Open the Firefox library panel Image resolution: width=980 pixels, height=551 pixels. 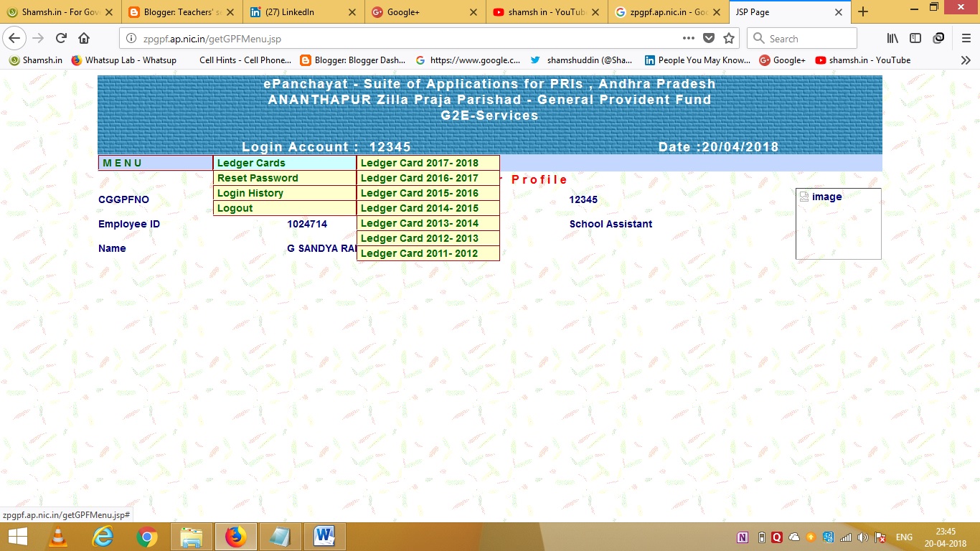[892, 38]
